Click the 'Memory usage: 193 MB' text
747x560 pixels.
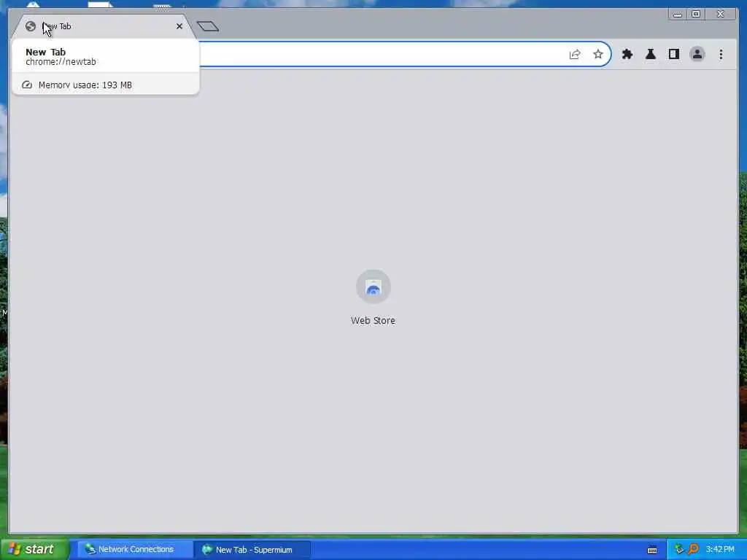85,85
